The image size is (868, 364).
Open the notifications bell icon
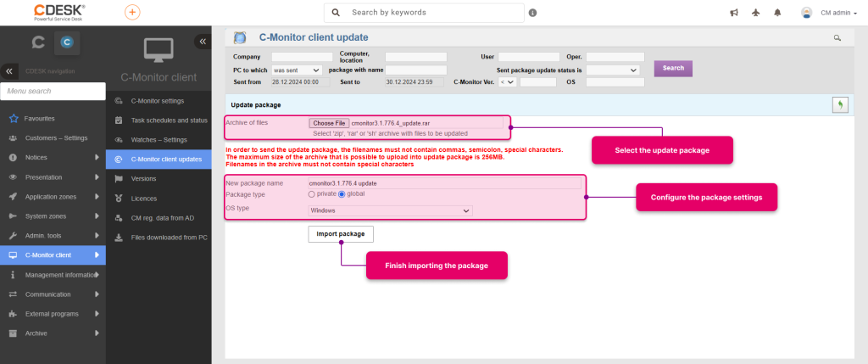click(x=777, y=12)
